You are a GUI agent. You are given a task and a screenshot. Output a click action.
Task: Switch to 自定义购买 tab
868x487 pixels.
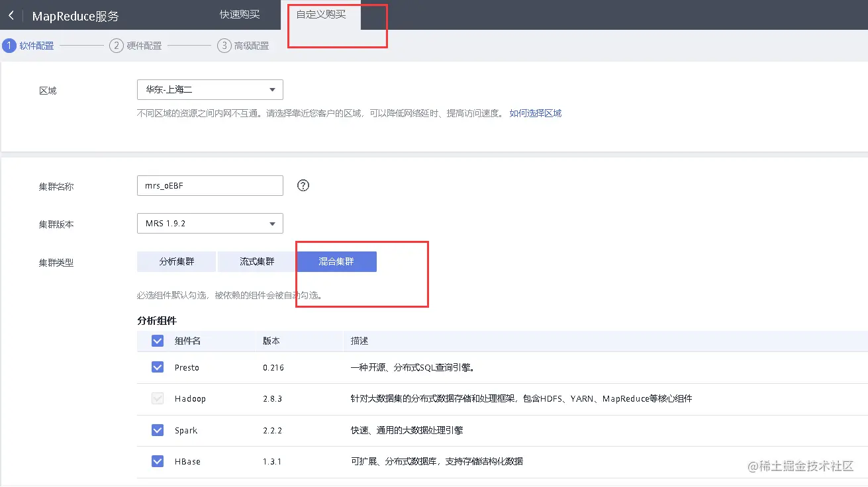click(x=321, y=14)
